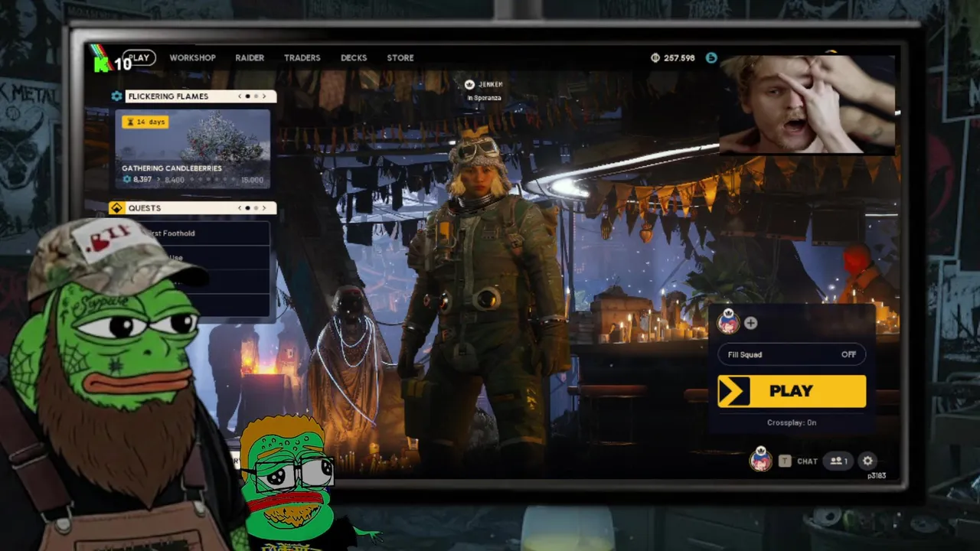The height and width of the screenshot is (551, 980).
Task: Toggle the Fill Squad OFF switch
Action: pyautogui.click(x=791, y=354)
